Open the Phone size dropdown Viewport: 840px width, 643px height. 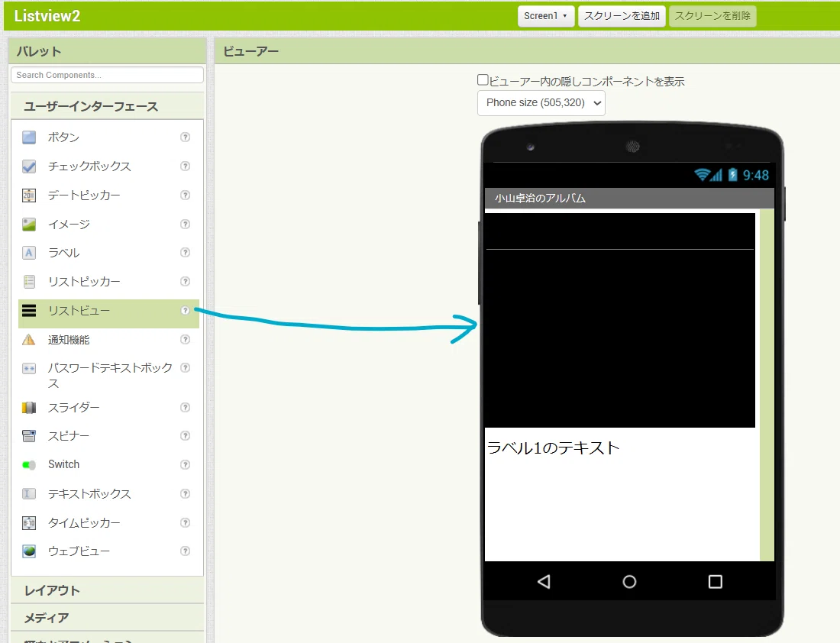tap(541, 103)
